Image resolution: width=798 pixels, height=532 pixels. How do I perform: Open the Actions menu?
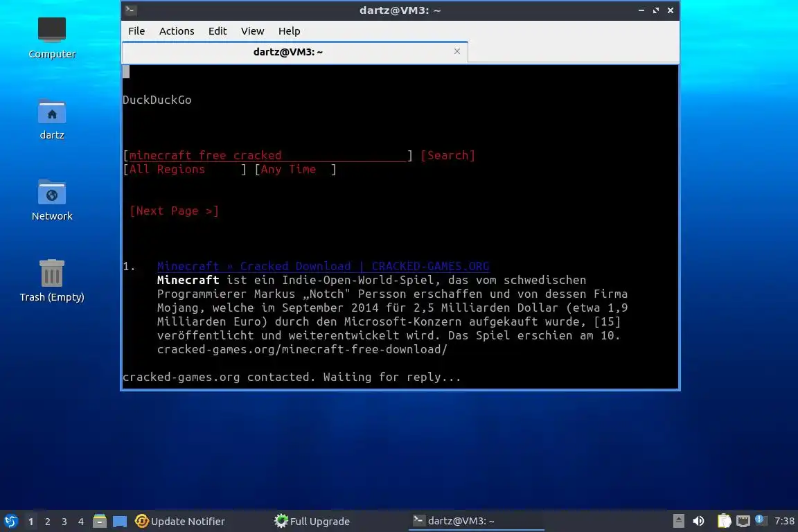177,31
